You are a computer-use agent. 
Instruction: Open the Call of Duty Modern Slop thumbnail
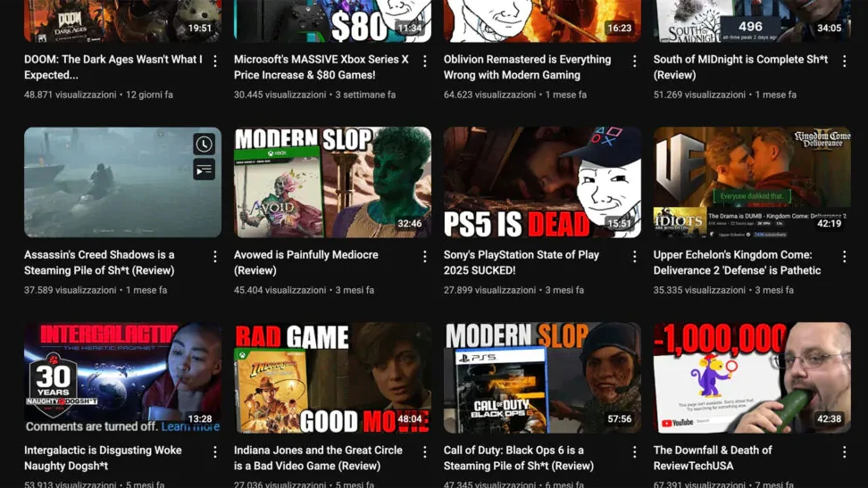[x=542, y=377]
